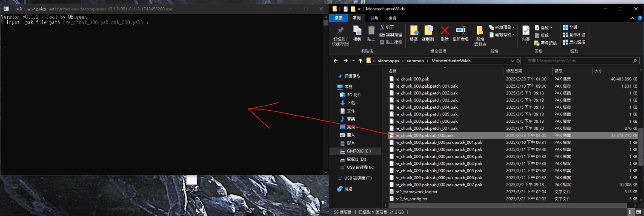Click the file list vertical scrollbar

(x=641, y=146)
